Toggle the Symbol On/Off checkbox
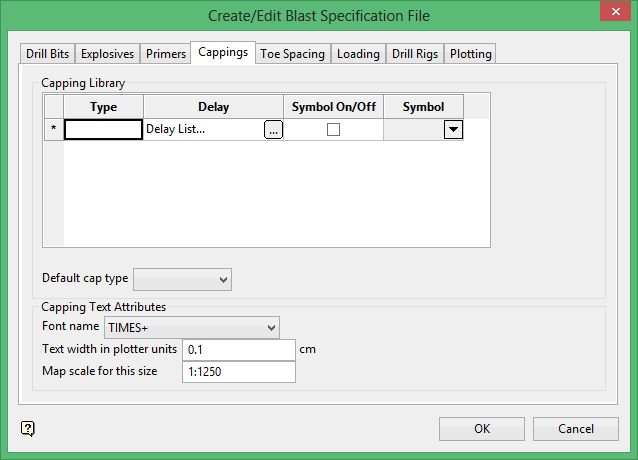 333,130
